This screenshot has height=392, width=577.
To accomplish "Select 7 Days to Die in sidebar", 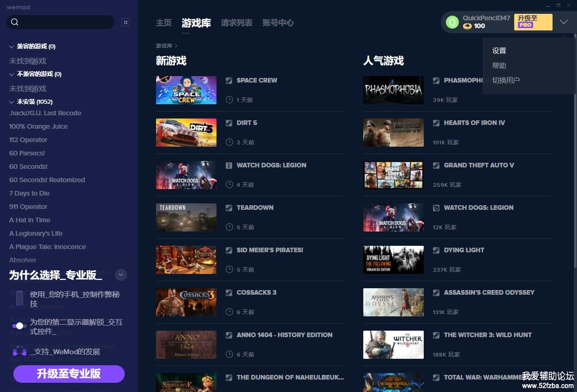I will click(x=30, y=193).
